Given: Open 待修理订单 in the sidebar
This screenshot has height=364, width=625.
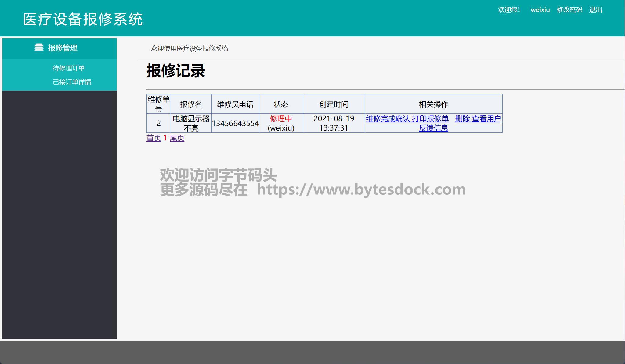Looking at the screenshot, I should [68, 68].
